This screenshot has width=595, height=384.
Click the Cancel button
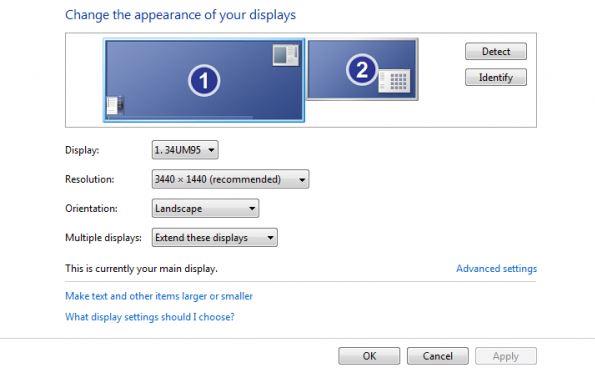point(438,356)
